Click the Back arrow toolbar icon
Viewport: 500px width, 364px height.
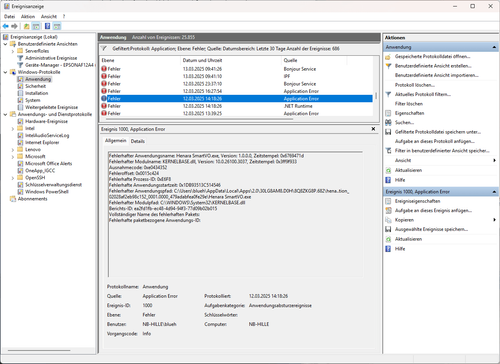pos(5,26)
